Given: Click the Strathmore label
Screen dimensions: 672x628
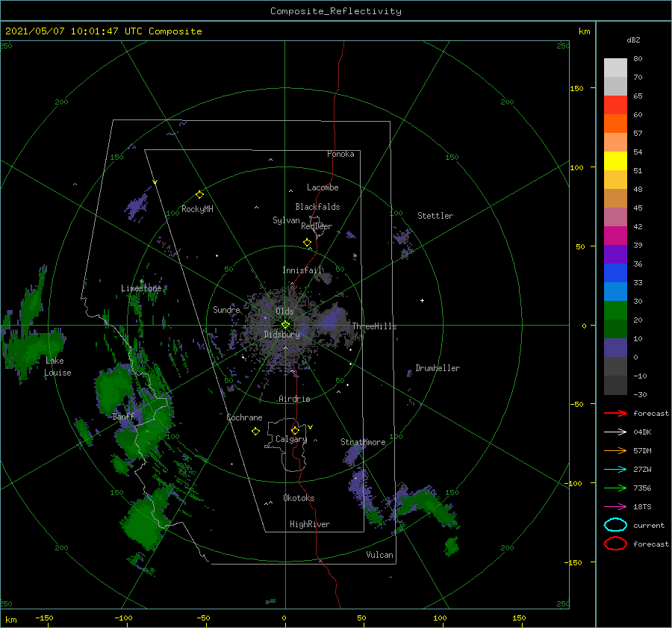Looking at the screenshot, I should 363,442.
